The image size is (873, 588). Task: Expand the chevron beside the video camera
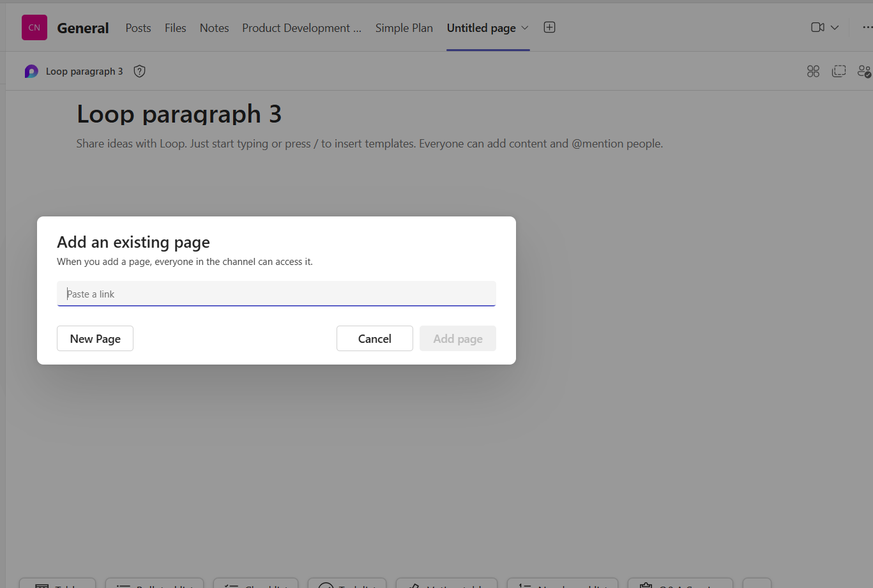coord(834,27)
